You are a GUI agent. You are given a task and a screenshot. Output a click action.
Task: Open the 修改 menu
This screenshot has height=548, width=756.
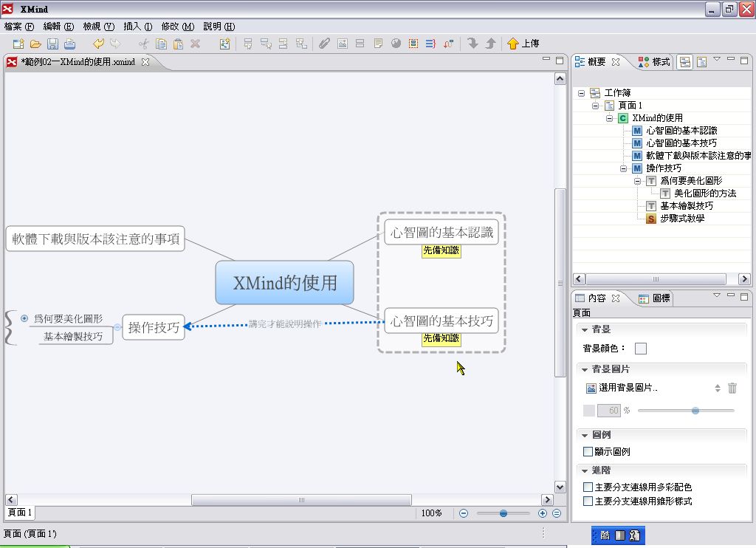[177, 27]
